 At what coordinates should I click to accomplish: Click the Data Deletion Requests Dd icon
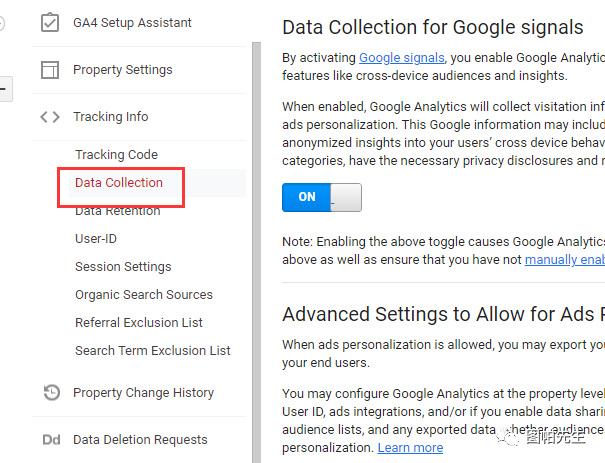[51, 440]
